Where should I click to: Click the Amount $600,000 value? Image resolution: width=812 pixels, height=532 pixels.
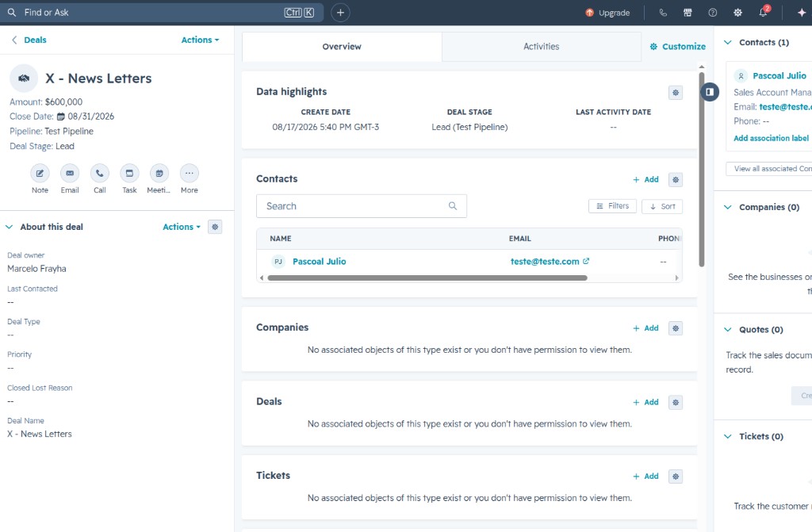[x=63, y=102]
